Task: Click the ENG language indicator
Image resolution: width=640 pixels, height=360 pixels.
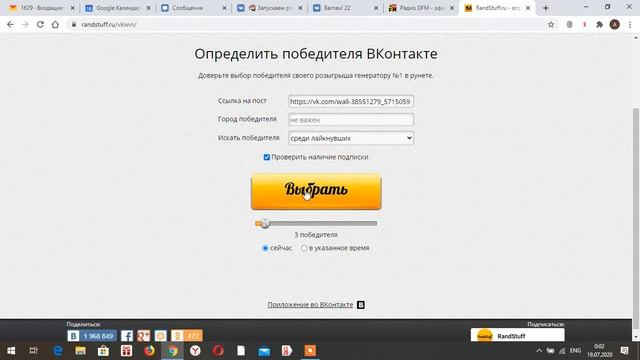Action: pyautogui.click(x=576, y=351)
